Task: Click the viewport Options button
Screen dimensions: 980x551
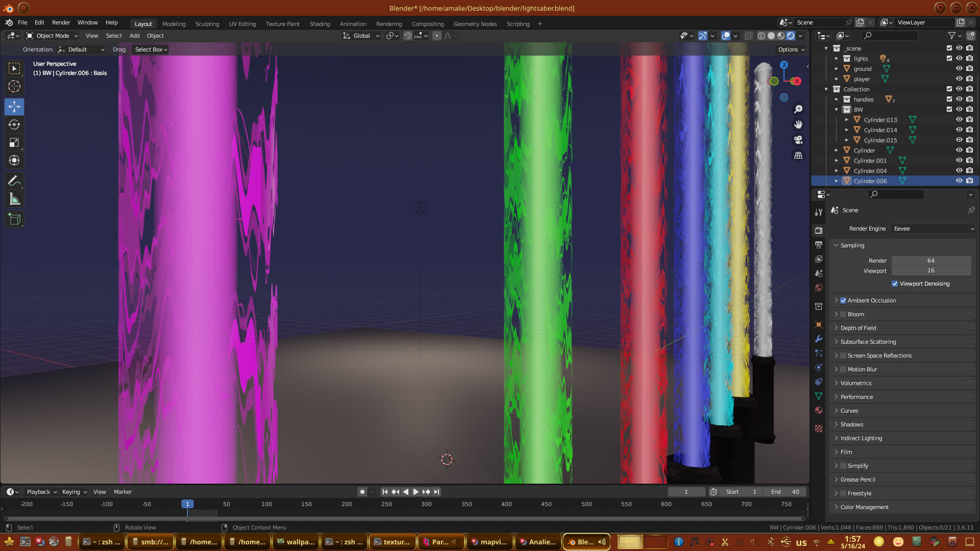Action: click(x=791, y=49)
